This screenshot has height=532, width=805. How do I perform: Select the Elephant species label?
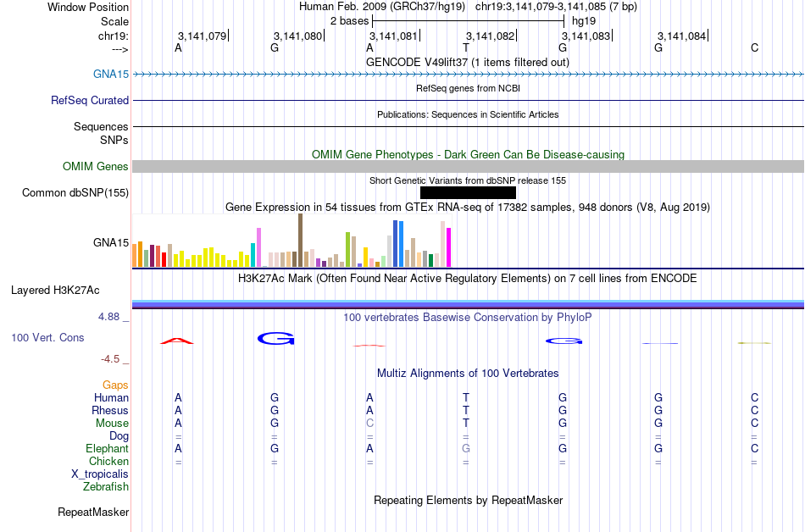pos(107,448)
